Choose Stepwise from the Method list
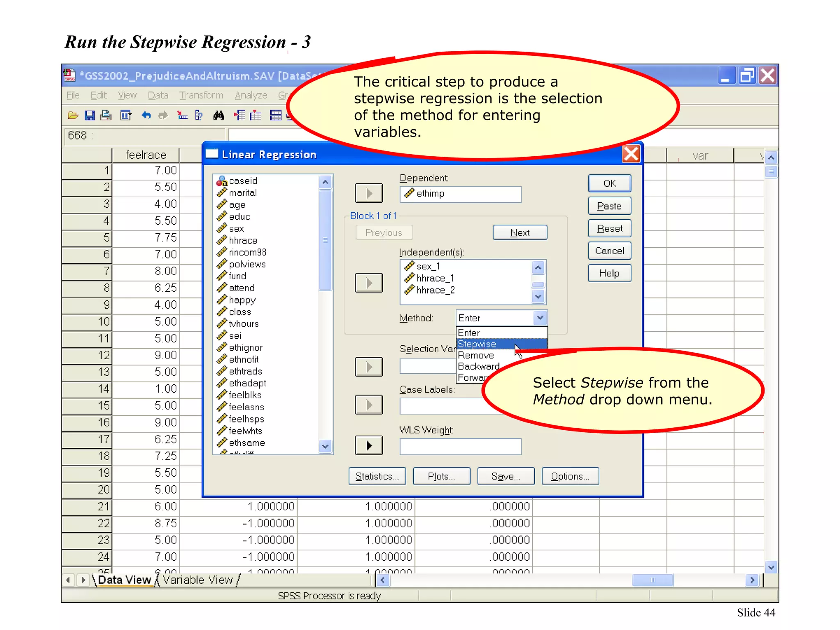Image resolution: width=840 pixels, height=630 pixels. coord(502,344)
